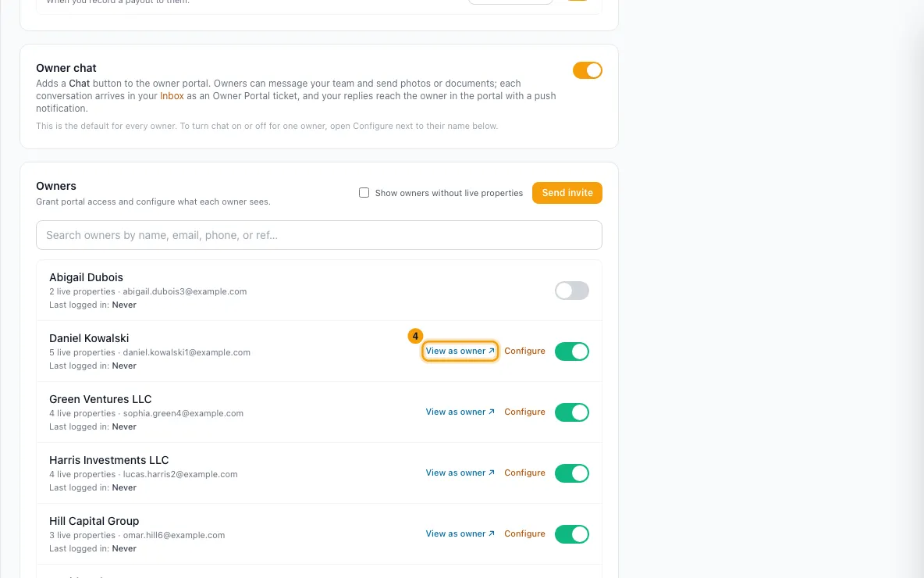The width and height of the screenshot is (924, 578).
Task: Configure Hill Capital Group settings
Action: pyautogui.click(x=524, y=533)
